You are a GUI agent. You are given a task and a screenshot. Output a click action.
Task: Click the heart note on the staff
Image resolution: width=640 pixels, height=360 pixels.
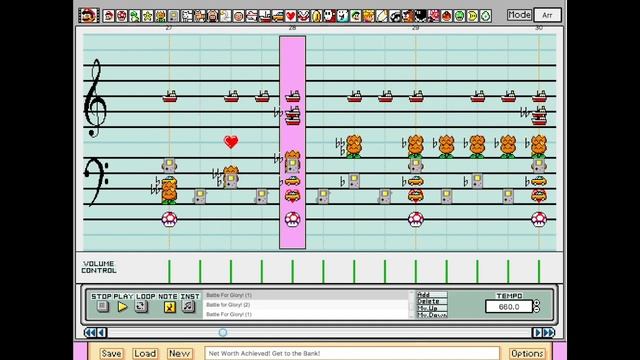click(x=231, y=142)
